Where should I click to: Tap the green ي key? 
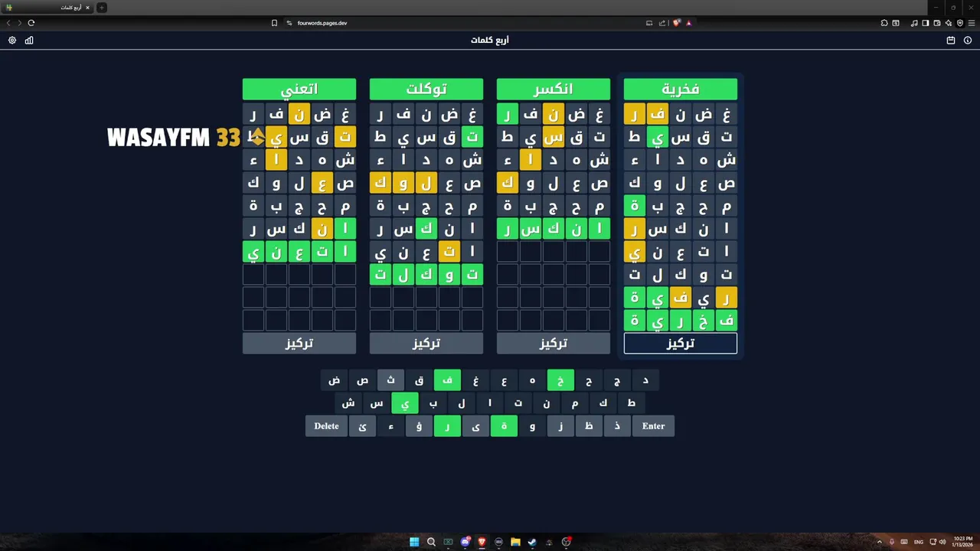pos(405,403)
